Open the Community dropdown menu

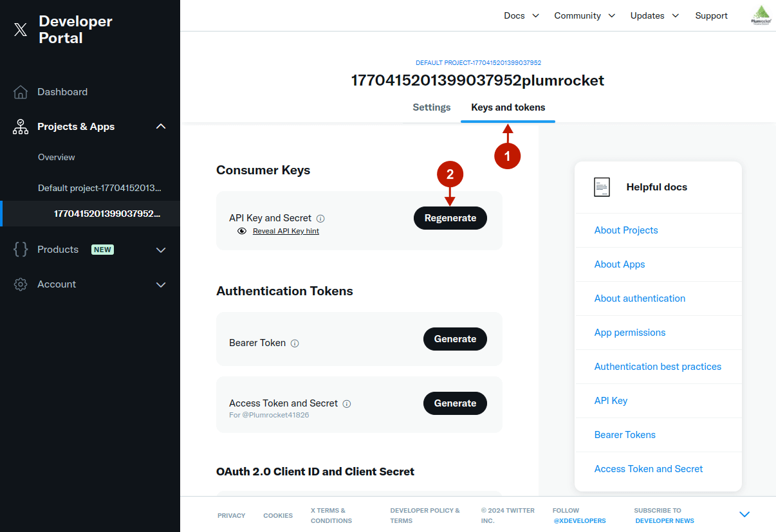585,15
